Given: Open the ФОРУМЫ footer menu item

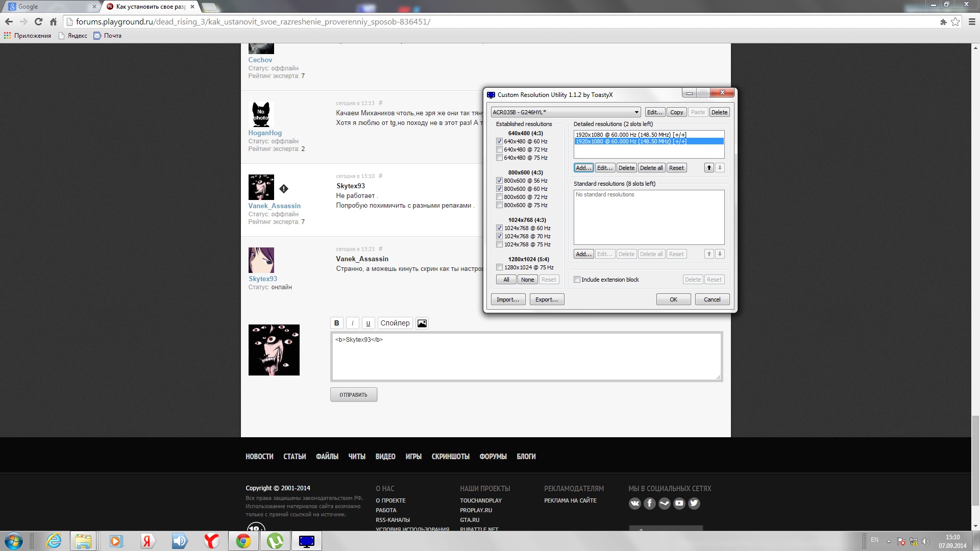Looking at the screenshot, I should tap(493, 457).
